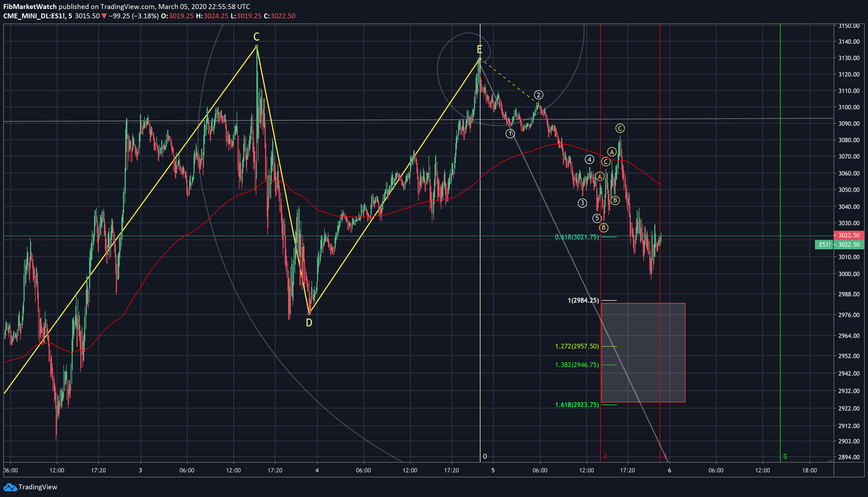
Task: Click the circled white wave 2 label
Action: [538, 95]
